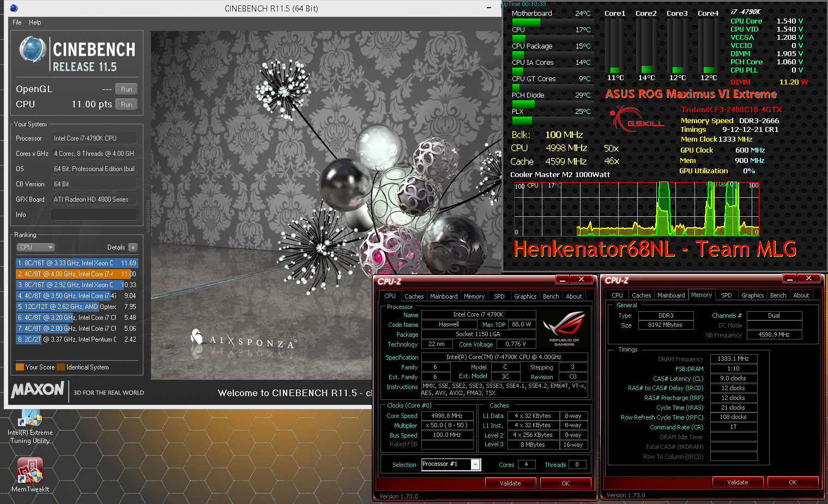
Task: Click the CAS# Latency 9.0 clocks value
Action: [734, 378]
